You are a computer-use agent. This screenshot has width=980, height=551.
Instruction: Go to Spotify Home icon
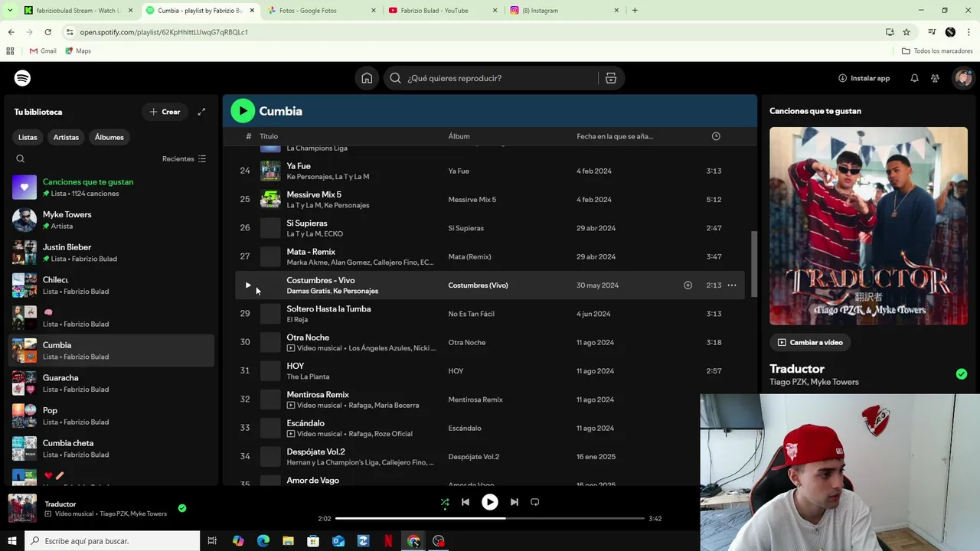(367, 78)
